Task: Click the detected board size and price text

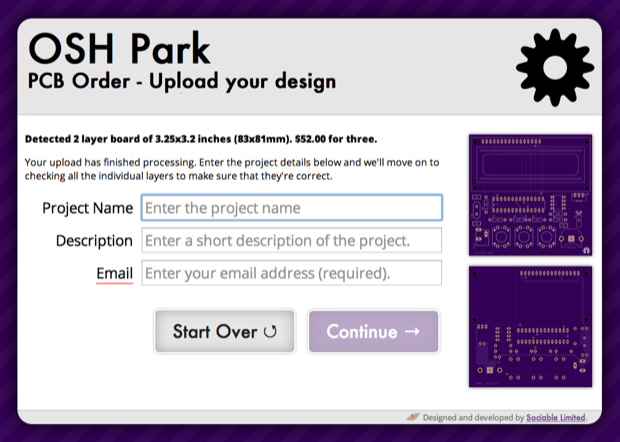Action: (x=201, y=139)
